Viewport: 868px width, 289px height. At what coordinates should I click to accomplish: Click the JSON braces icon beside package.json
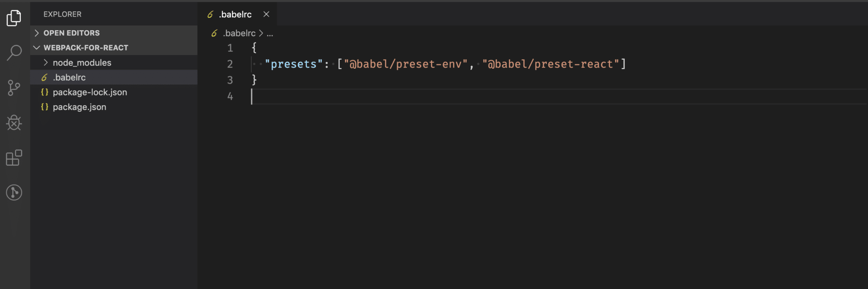tap(45, 107)
